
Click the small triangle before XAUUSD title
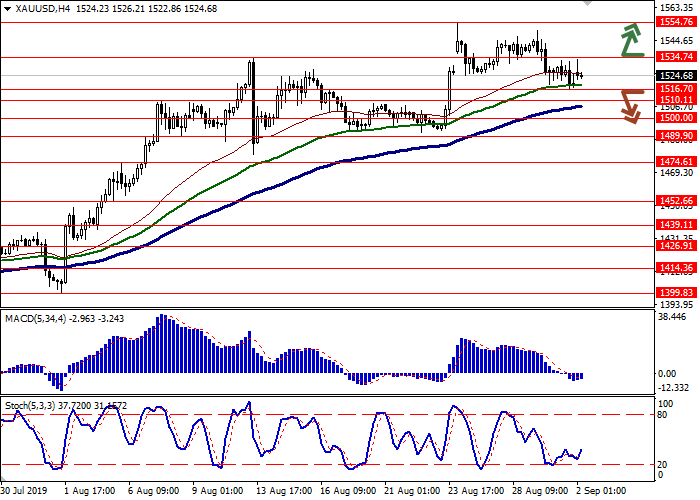tap(8, 6)
